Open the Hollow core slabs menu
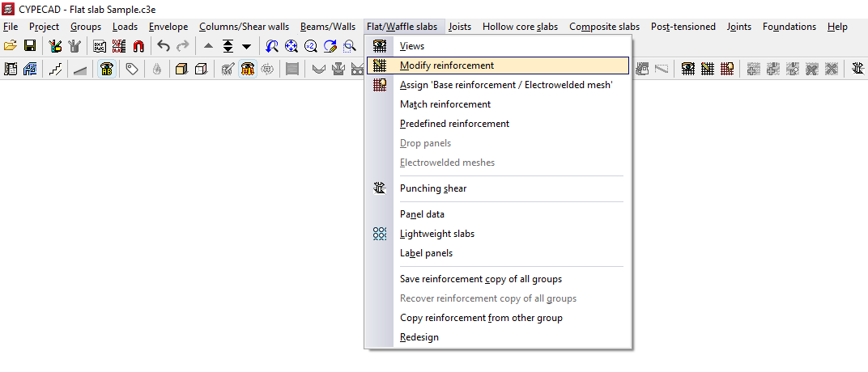The width and height of the screenshot is (868, 372). [521, 27]
